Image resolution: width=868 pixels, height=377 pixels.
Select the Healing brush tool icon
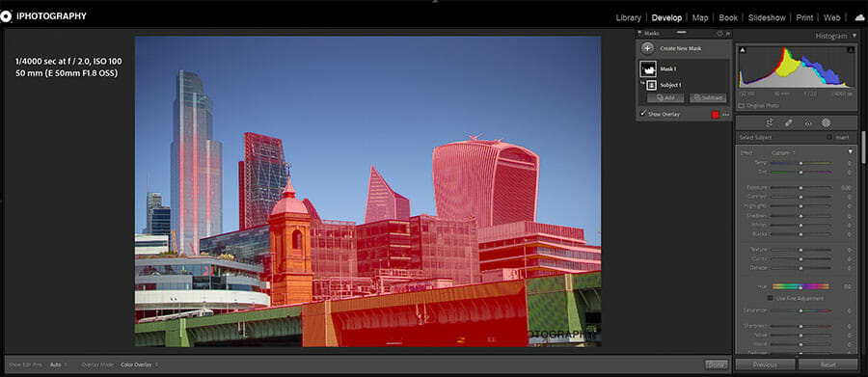click(x=789, y=122)
